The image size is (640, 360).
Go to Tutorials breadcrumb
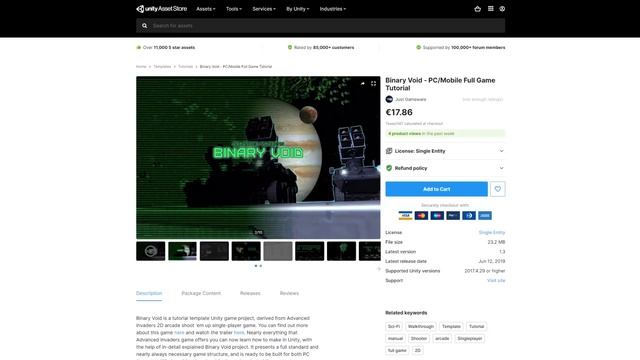point(186,67)
